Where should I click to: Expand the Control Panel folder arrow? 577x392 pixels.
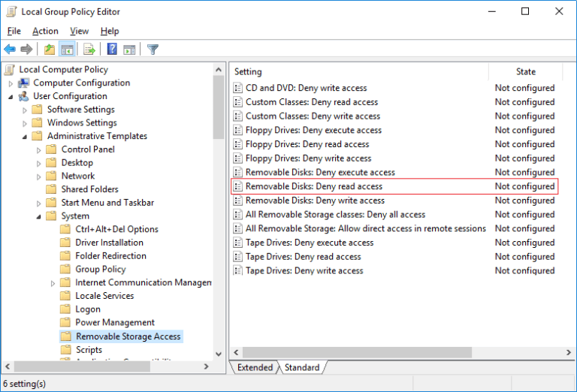coord(39,149)
